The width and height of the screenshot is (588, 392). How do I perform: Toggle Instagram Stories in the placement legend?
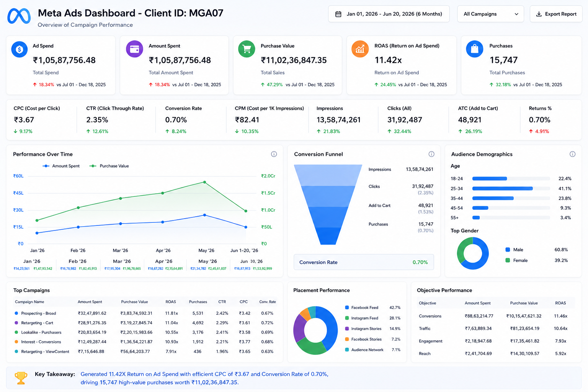(363, 328)
